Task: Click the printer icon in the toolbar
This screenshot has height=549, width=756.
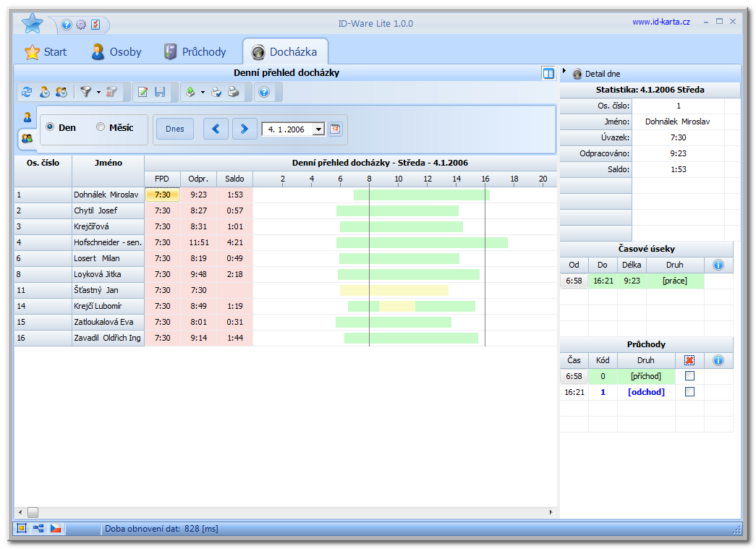Action: pos(234,92)
